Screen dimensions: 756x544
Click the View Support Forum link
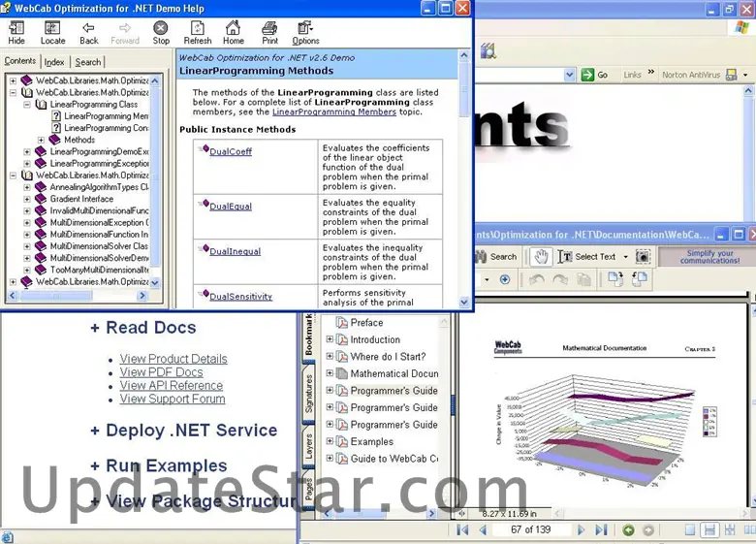173,399
